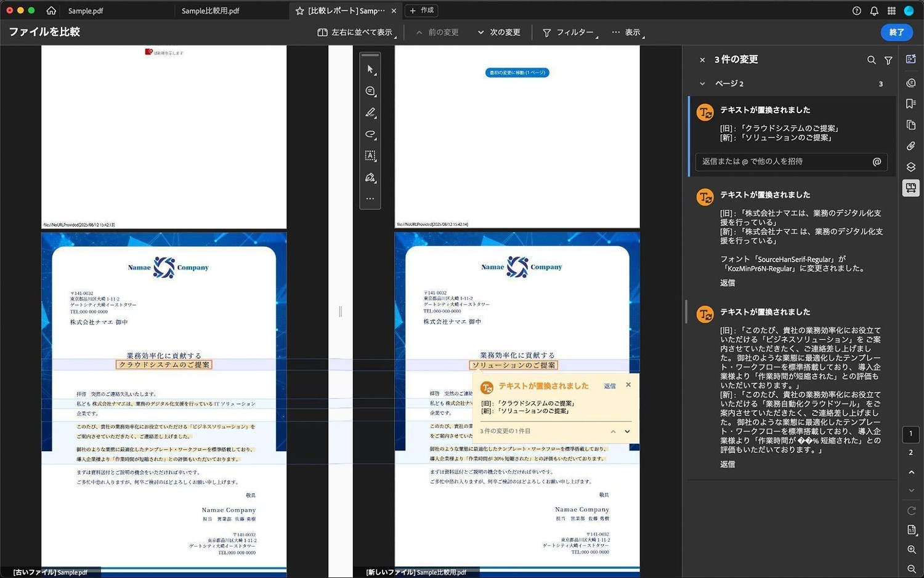Select the add comment tool

(x=370, y=91)
